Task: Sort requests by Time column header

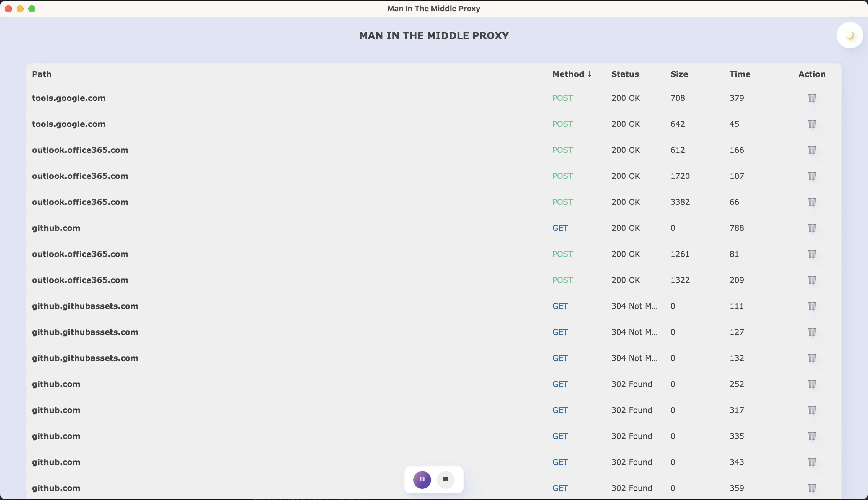Action: 740,74
